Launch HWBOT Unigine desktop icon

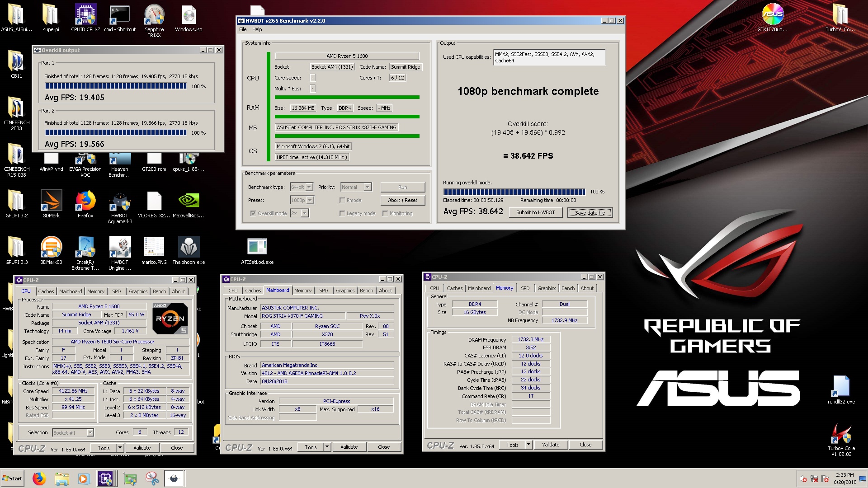pyautogui.click(x=120, y=253)
